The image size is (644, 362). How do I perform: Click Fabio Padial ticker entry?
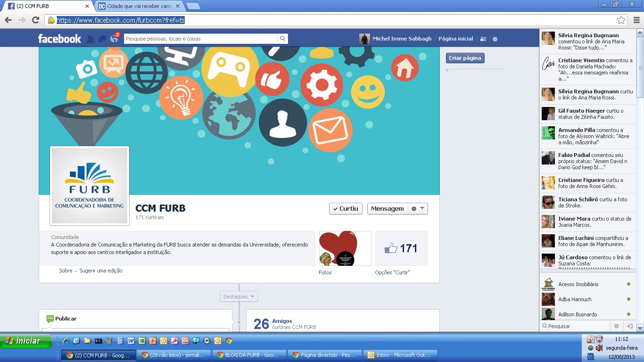(588, 161)
